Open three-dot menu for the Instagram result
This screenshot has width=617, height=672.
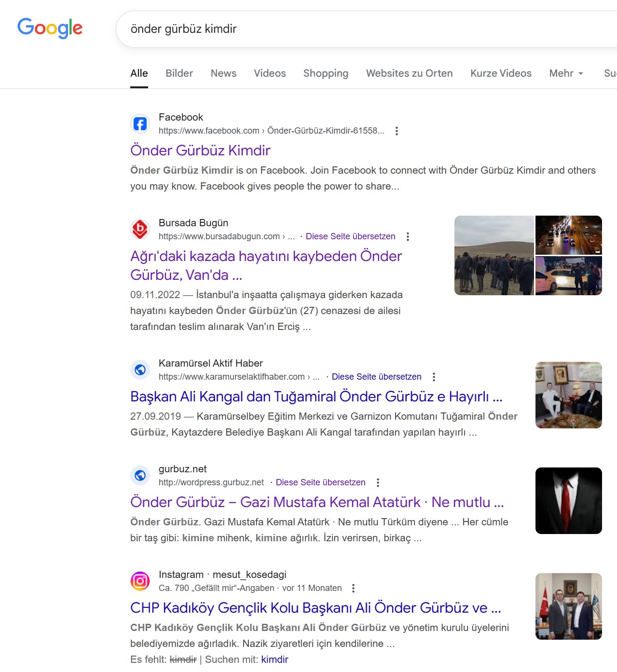(353, 588)
